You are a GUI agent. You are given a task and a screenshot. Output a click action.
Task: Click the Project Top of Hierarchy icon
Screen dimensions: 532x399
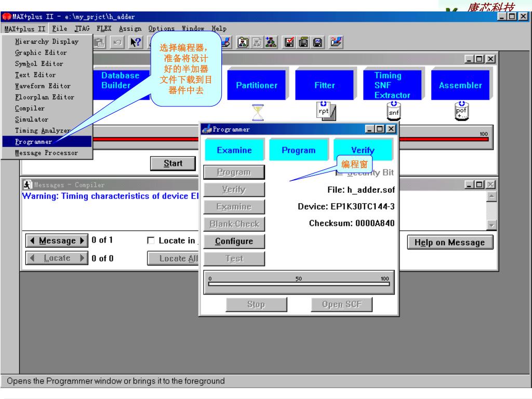click(270, 42)
